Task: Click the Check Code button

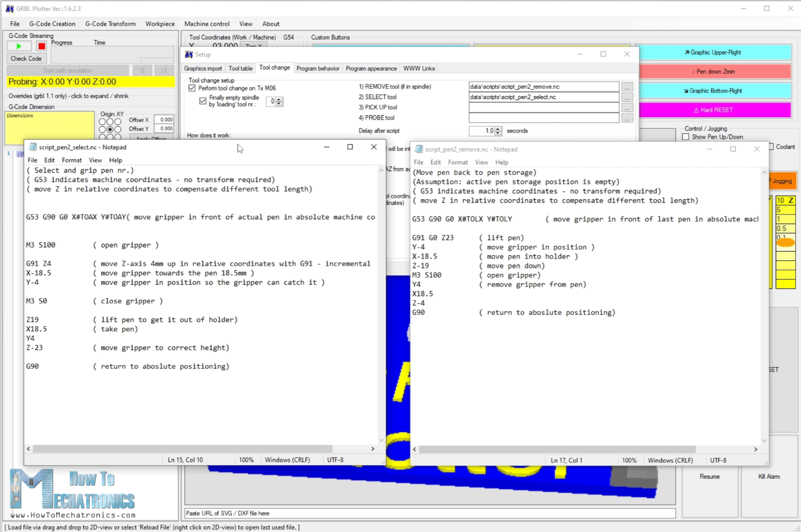Action: [x=26, y=58]
